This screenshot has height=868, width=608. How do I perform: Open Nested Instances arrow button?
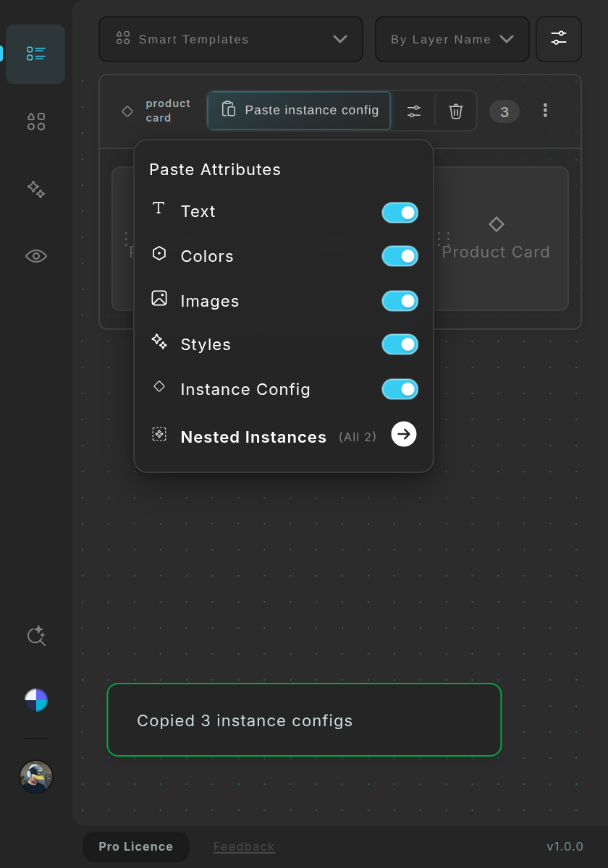(x=404, y=434)
